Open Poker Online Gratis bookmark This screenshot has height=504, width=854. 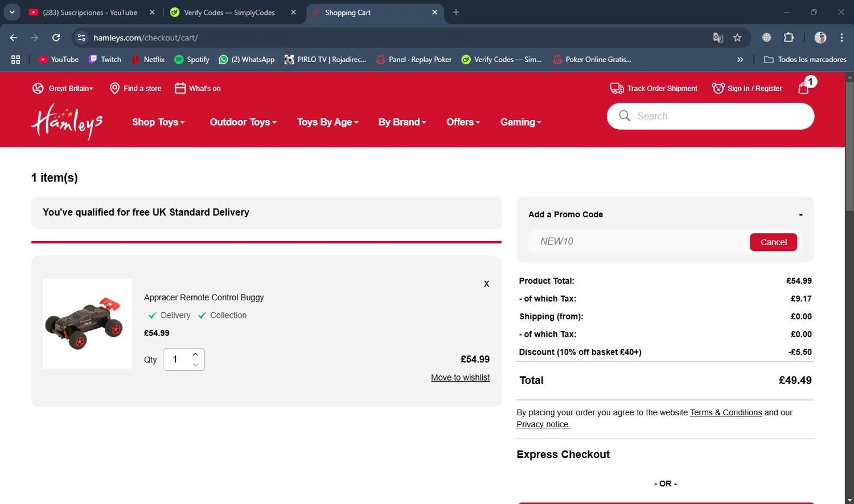[592, 59]
